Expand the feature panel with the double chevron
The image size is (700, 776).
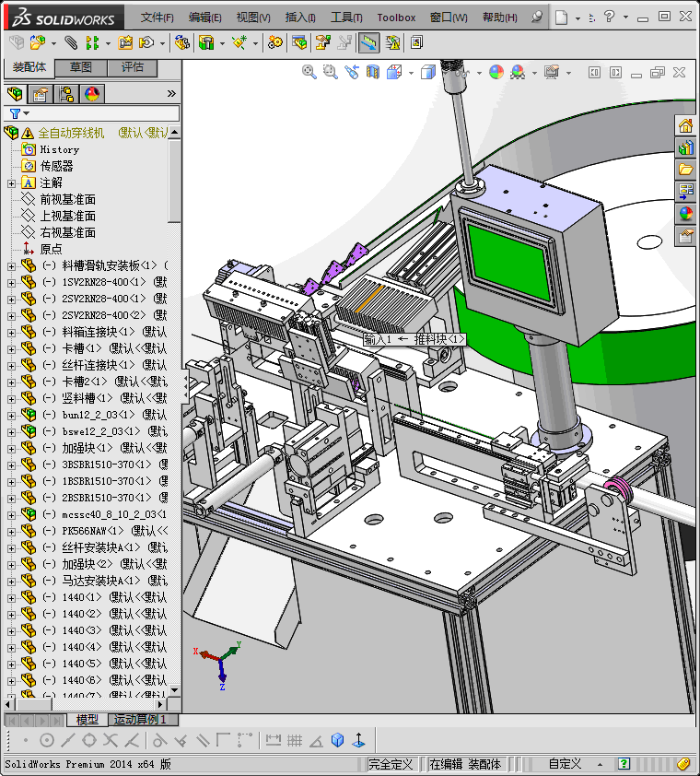(x=171, y=94)
